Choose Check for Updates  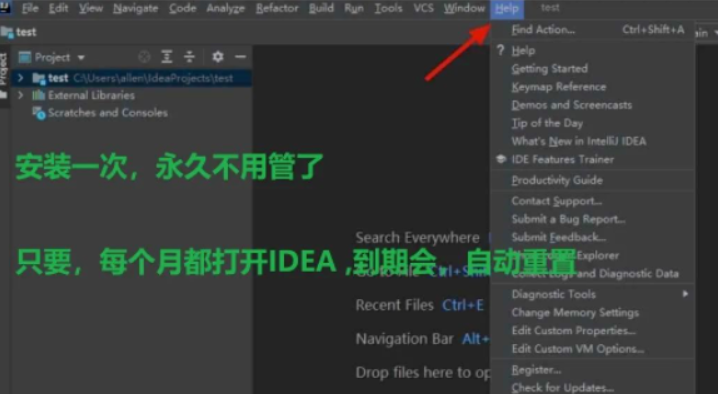coord(593,388)
